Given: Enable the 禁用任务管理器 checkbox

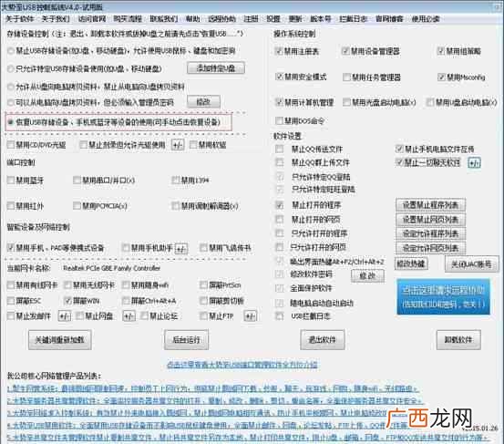Looking at the screenshot, I should (346, 77).
